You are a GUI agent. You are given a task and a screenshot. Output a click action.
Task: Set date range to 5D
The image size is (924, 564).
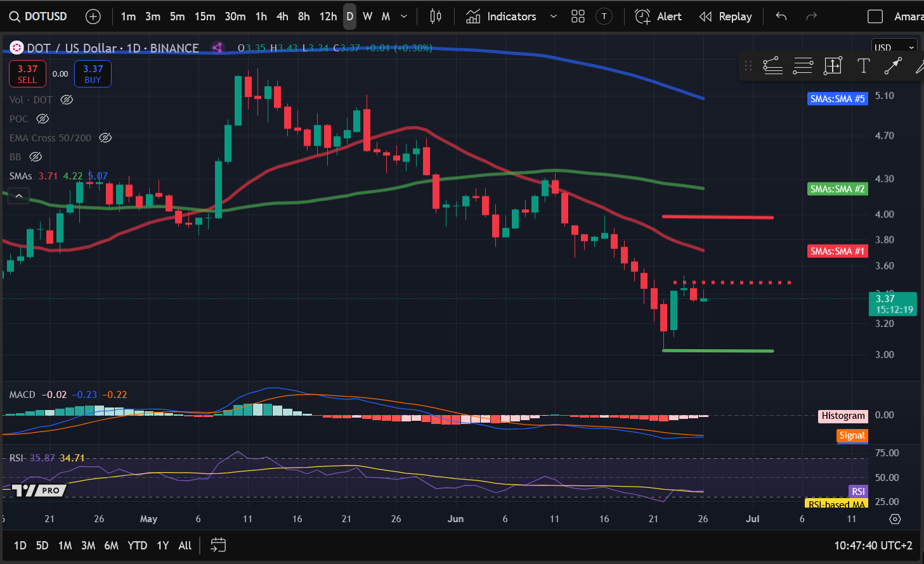coord(42,546)
